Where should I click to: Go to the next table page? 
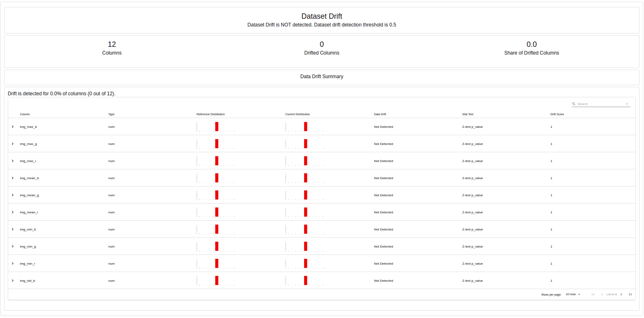[x=621, y=294]
